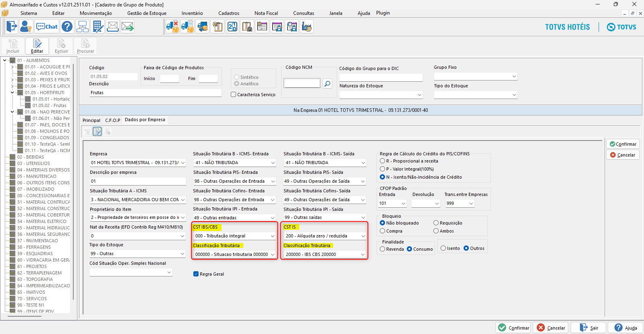Click the form window with sparkle icon
Image resolution: width=644 pixels, height=334 pixels.
pyautogui.click(x=262, y=27)
